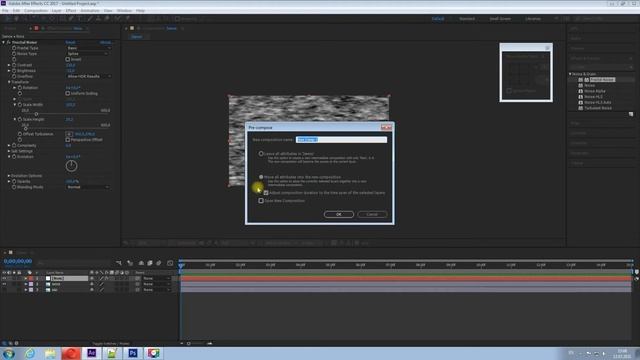640x360 pixels.
Task: Click OK in the Pre-compose dialog
Action: tap(338, 214)
